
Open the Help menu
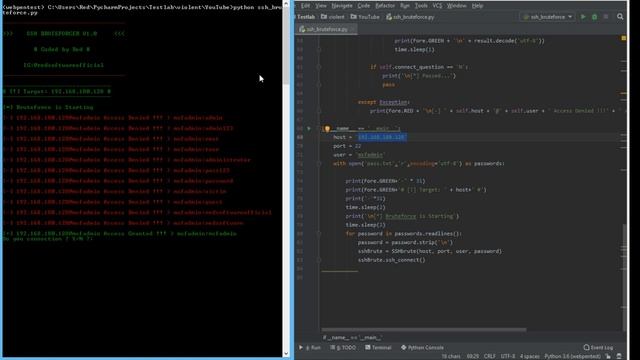coord(477,6)
